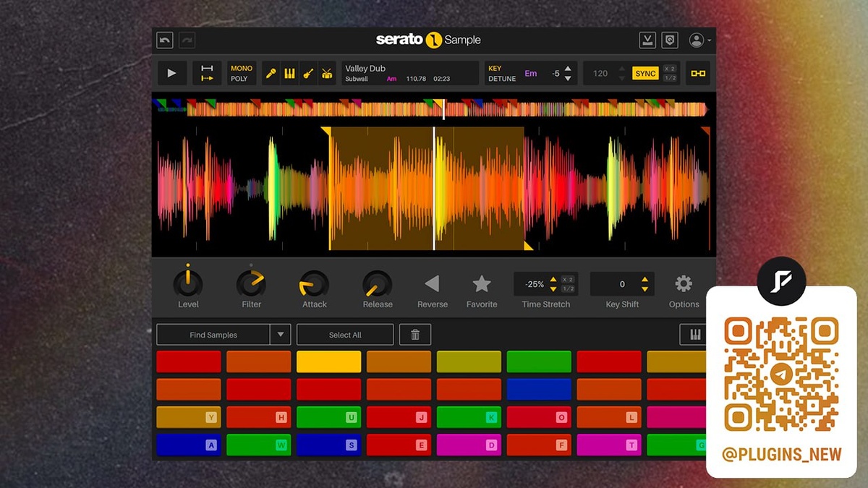Increase key value with up arrow next to -5
The image size is (868, 488).
[x=568, y=69]
